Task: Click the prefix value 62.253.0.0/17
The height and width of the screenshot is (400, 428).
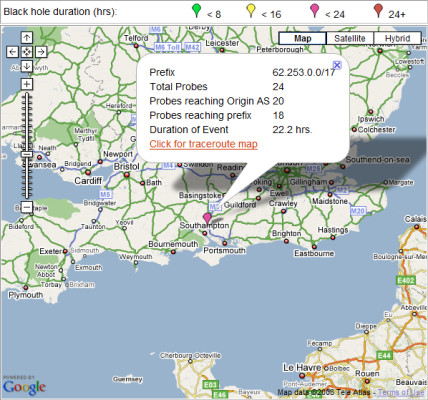Action: point(303,72)
